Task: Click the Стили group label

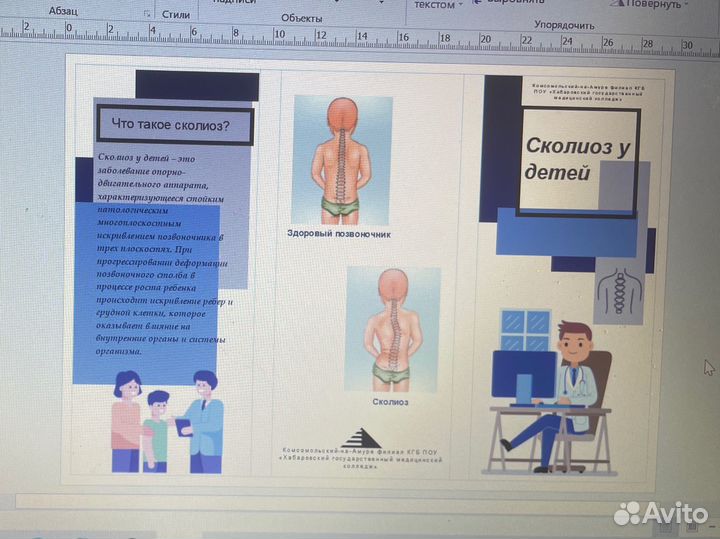Action: pos(176,15)
